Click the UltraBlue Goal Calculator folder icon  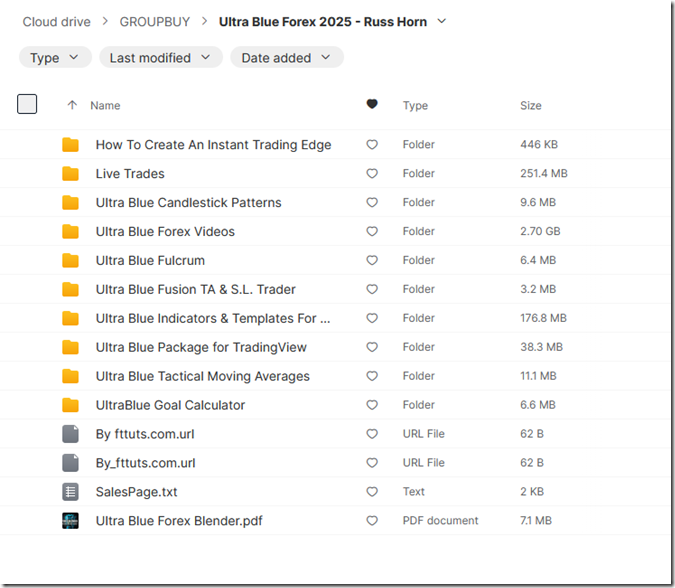pos(70,405)
